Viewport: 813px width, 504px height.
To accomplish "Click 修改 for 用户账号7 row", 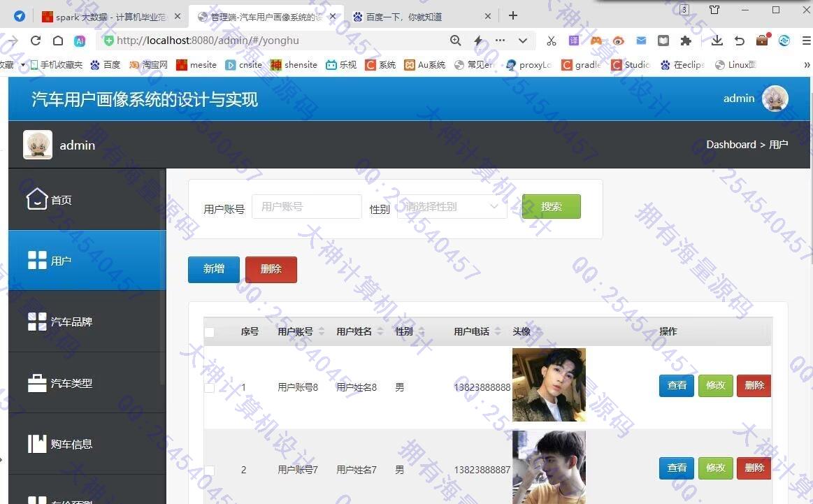I will [716, 468].
